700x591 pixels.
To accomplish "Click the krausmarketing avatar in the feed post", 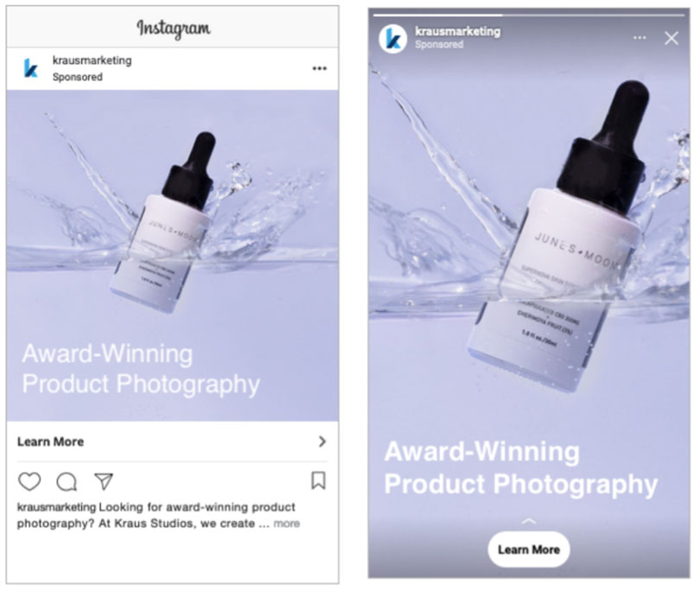I will (x=31, y=68).
